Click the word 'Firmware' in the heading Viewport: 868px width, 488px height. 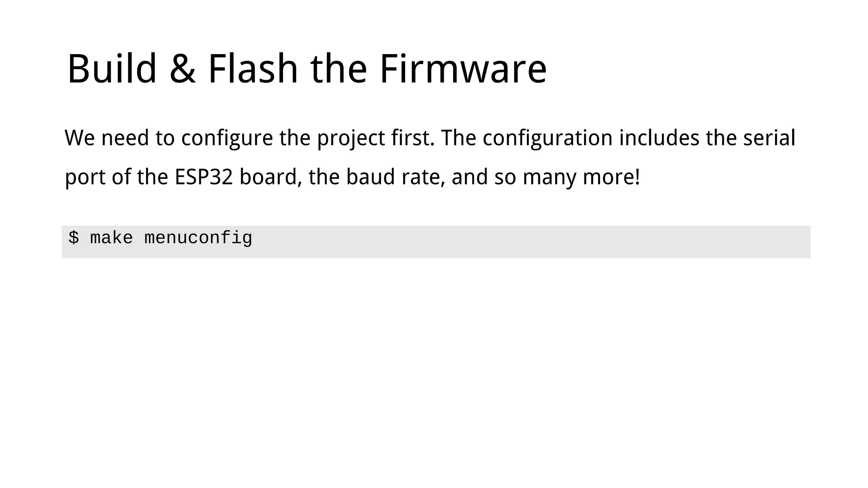463,69
